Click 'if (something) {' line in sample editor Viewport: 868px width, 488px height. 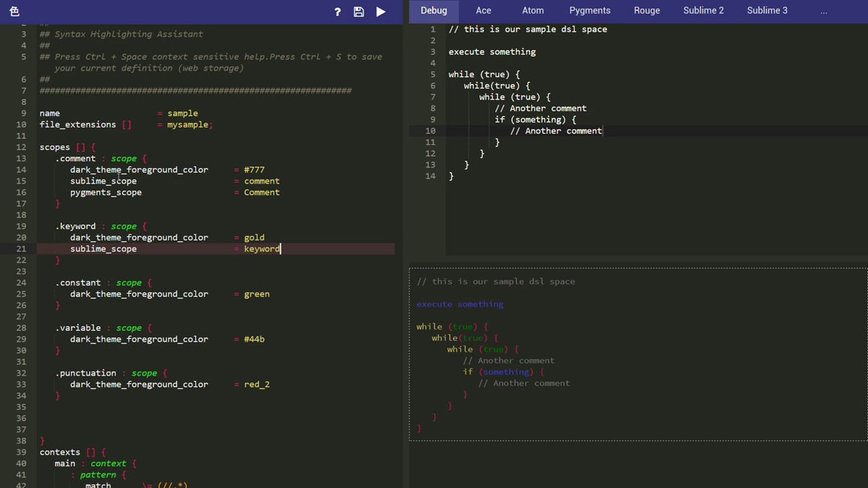536,119
